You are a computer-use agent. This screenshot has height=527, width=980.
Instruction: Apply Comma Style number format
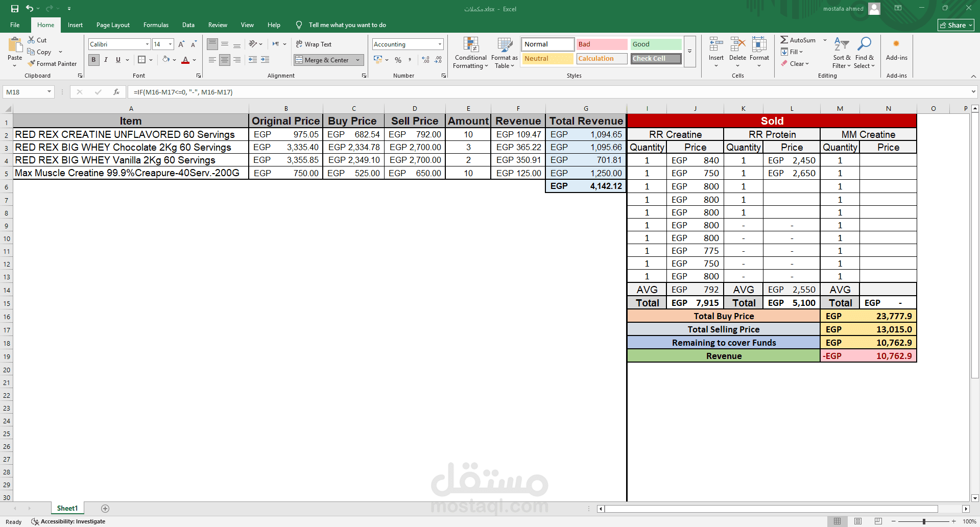tap(410, 60)
